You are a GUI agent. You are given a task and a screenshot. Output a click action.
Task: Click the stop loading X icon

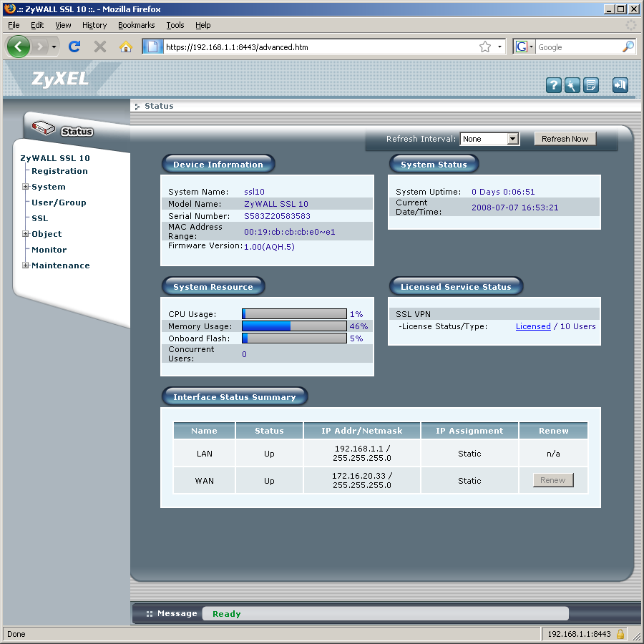pos(99,47)
